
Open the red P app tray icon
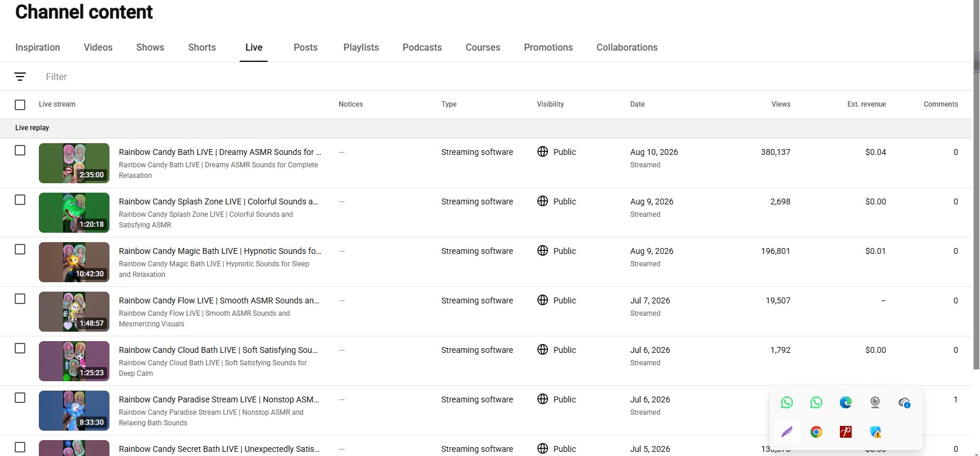[846, 432]
